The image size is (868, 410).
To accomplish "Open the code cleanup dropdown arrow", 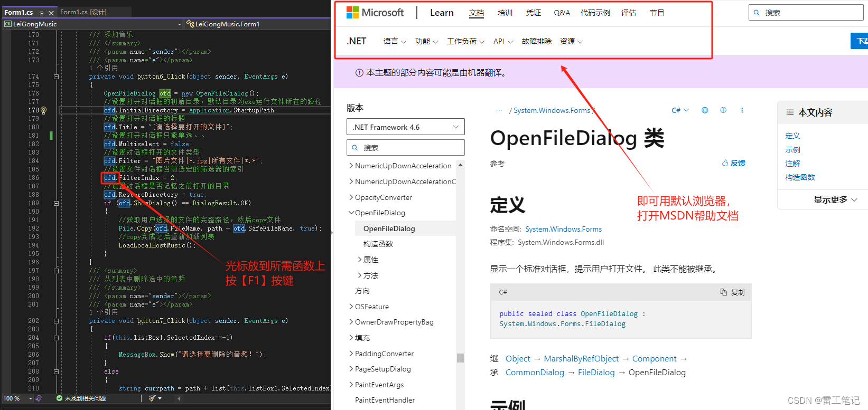I will 160,398.
